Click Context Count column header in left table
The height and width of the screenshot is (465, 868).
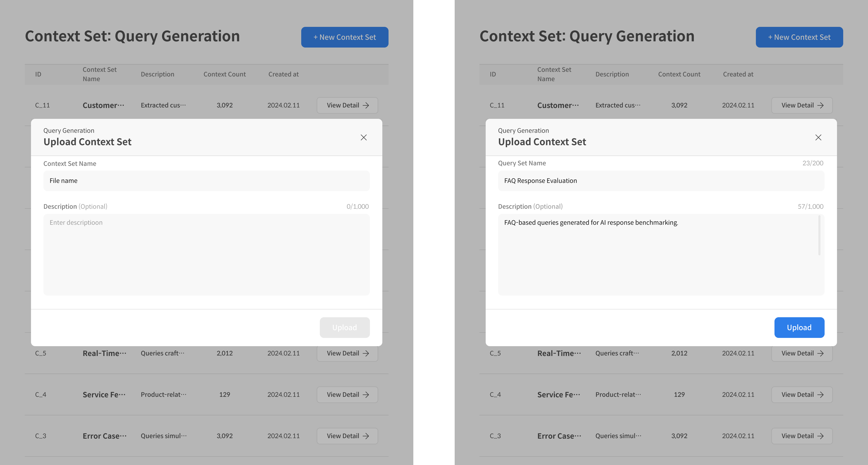pyautogui.click(x=224, y=74)
